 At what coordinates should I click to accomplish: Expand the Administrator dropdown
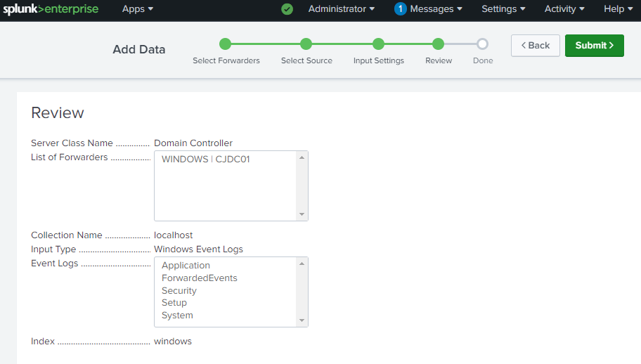(341, 9)
